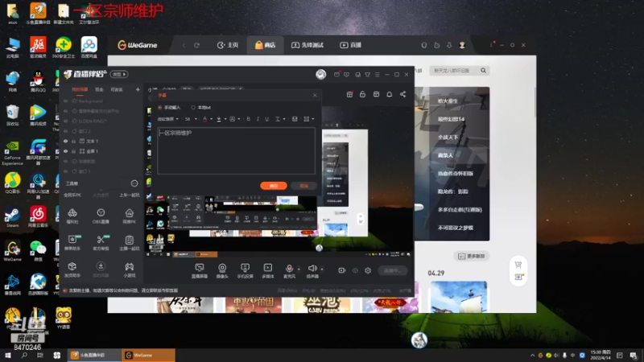Add a camera source via 摄像头
The width and height of the screenshot is (644, 362).
tap(222, 270)
